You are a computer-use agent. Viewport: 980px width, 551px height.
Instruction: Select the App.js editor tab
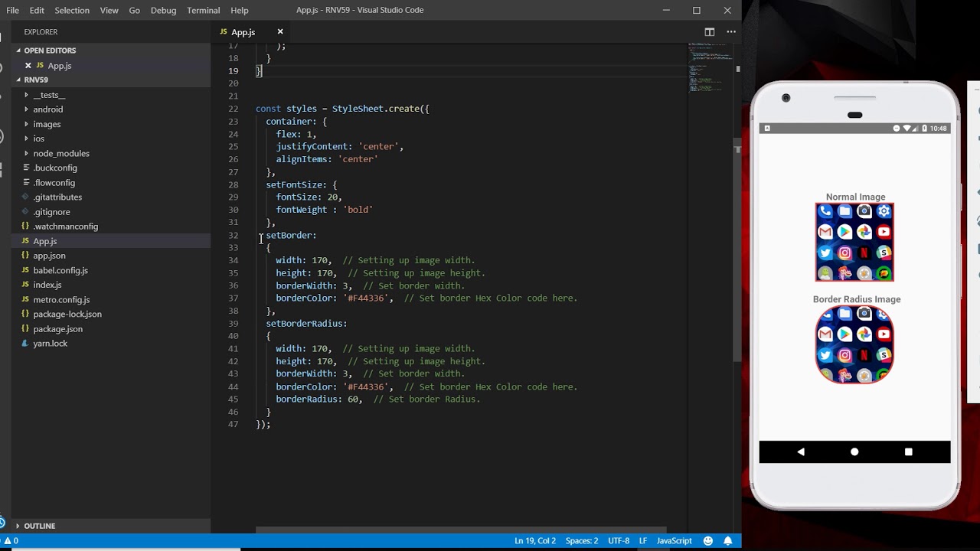pyautogui.click(x=243, y=32)
